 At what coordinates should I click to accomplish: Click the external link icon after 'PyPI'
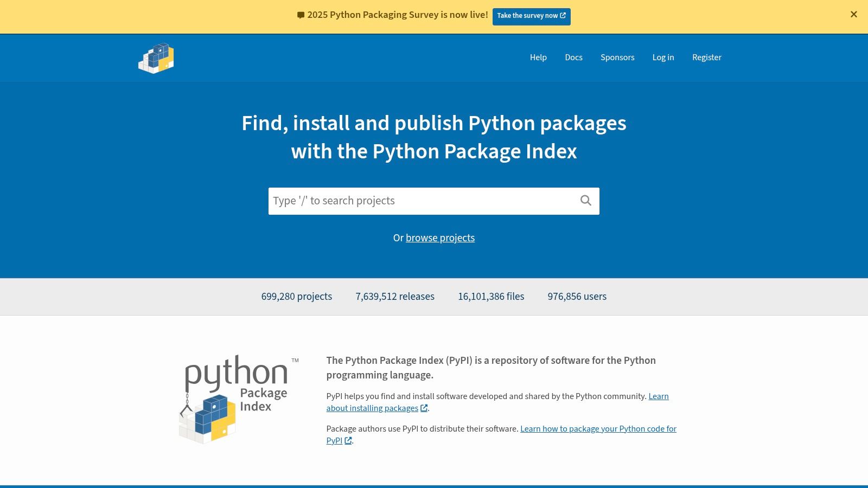pos(349,441)
